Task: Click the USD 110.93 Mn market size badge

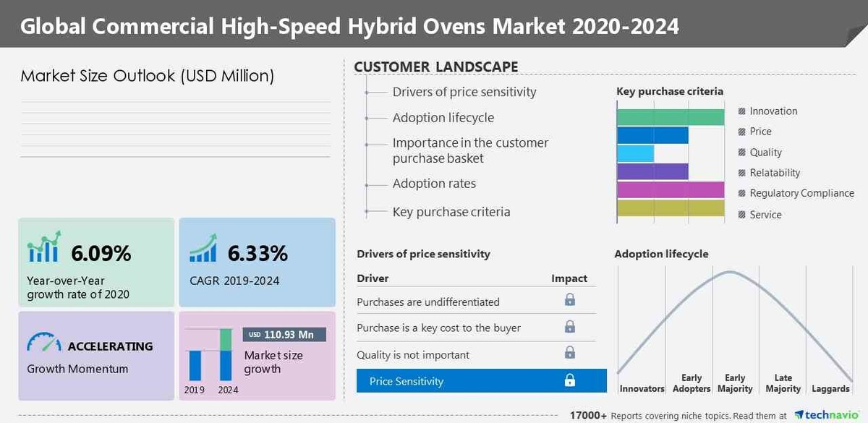Action: tap(284, 335)
